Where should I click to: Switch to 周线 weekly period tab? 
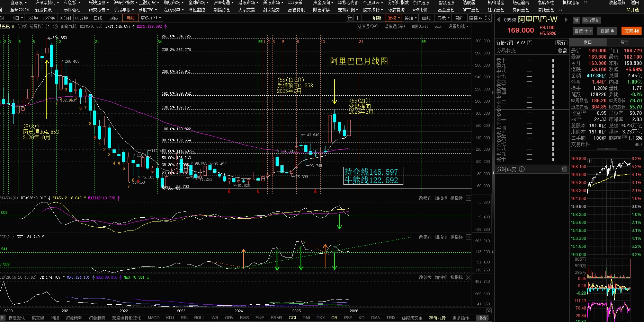point(114,18)
